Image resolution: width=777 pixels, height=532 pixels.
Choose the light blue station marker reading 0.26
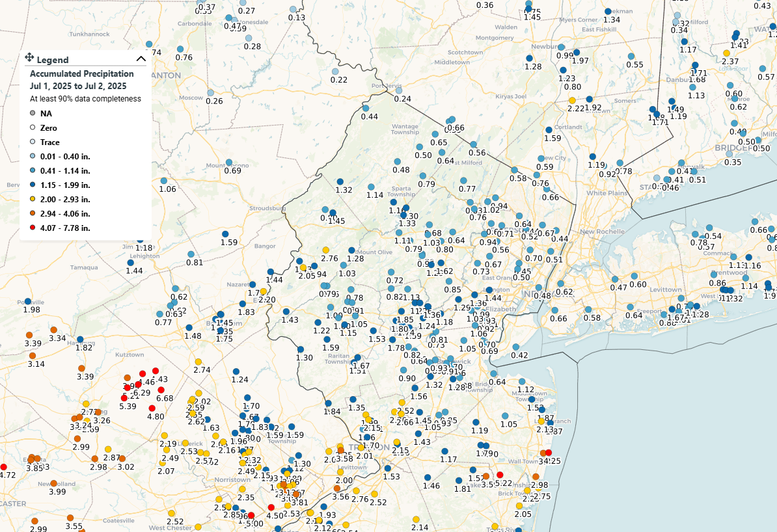(x=211, y=92)
